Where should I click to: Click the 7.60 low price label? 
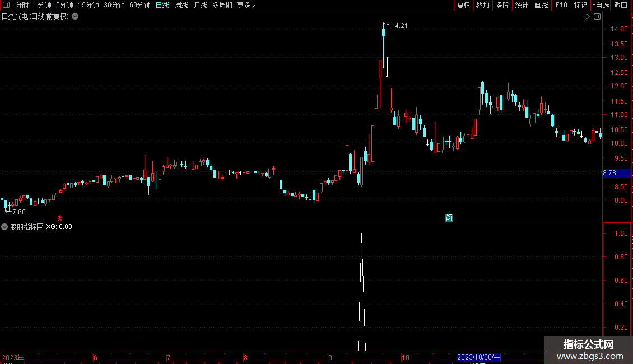tap(19, 212)
